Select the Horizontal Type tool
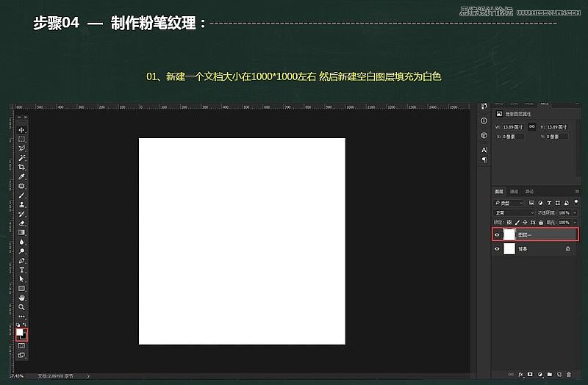This screenshot has width=588, height=385. coord(22,270)
